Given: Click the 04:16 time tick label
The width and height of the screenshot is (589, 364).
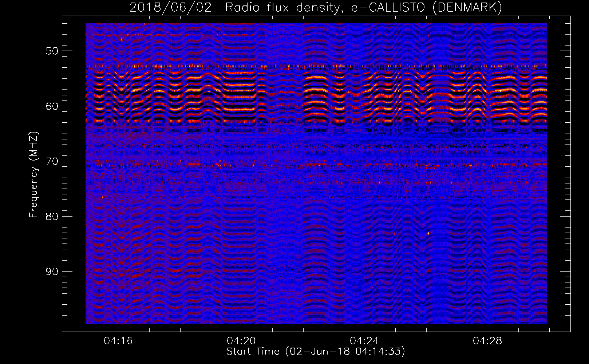Looking at the screenshot, I should (x=118, y=341).
